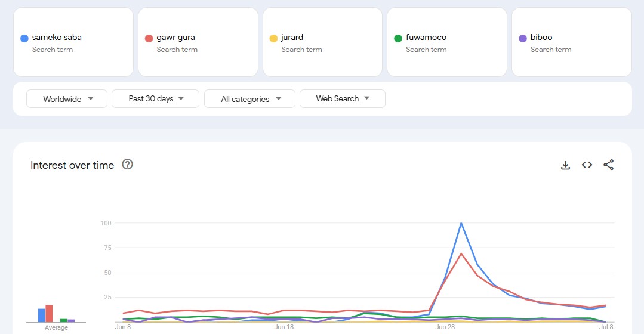Click the blue dot beside sameko saba
Image resolution: width=644 pixels, height=334 pixels.
[24, 38]
